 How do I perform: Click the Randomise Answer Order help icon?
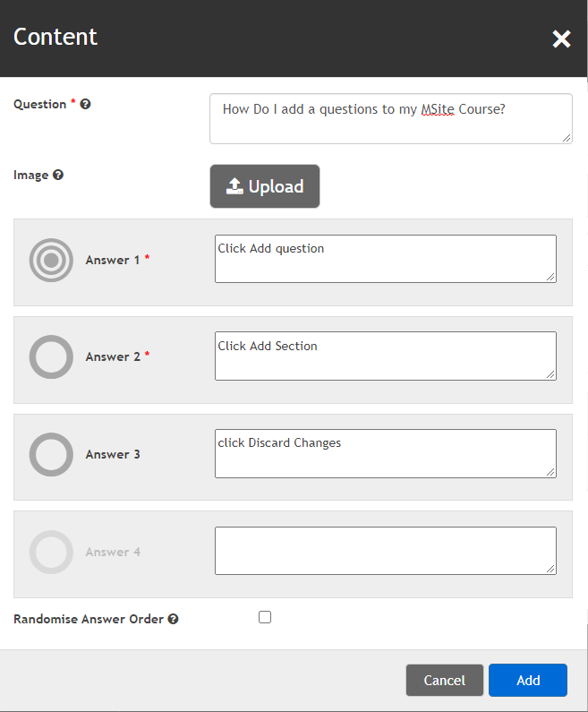click(173, 619)
